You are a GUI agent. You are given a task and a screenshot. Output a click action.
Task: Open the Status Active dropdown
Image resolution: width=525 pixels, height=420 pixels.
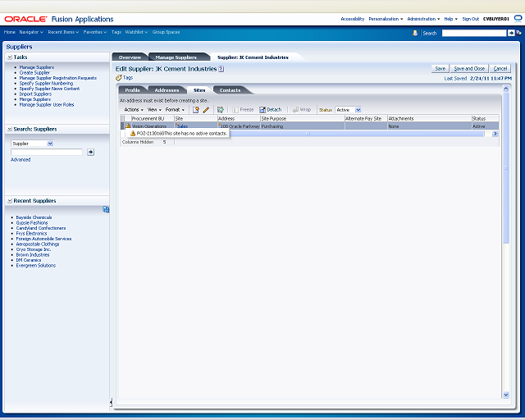(x=358, y=110)
